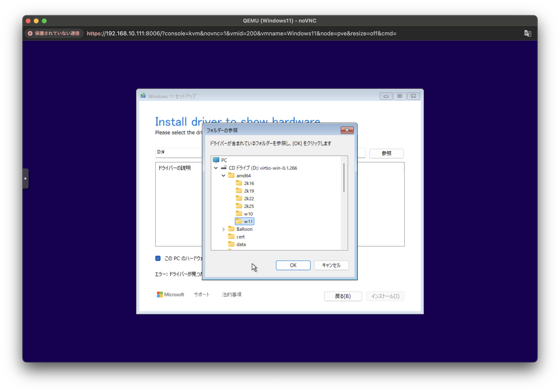Select the CD drive D: virtio-win entry
Viewport: 560px width, 392px height.
262,168
